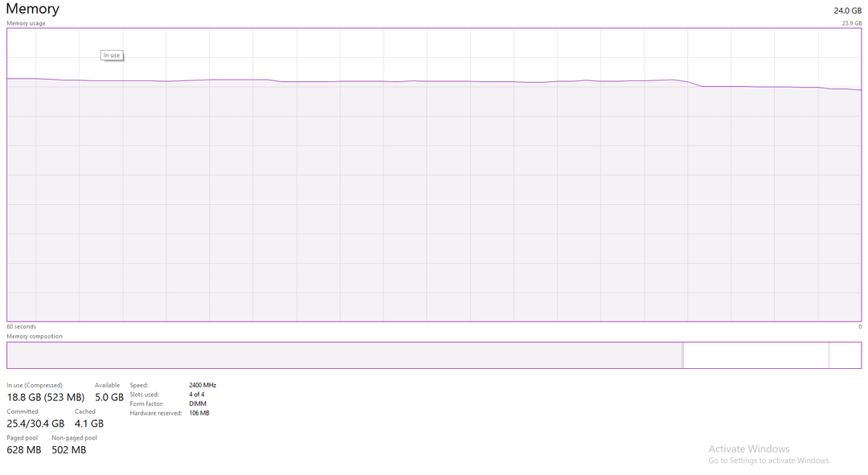Click the 24.0 GB total memory label

[847, 10]
